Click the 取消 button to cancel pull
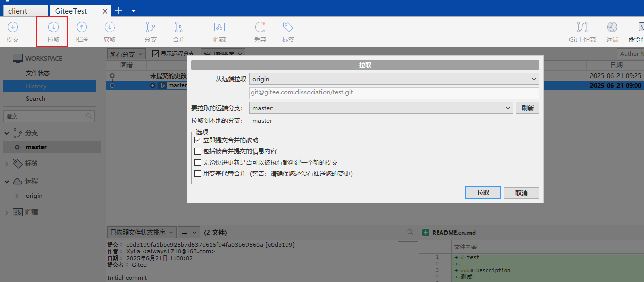 pyautogui.click(x=521, y=193)
